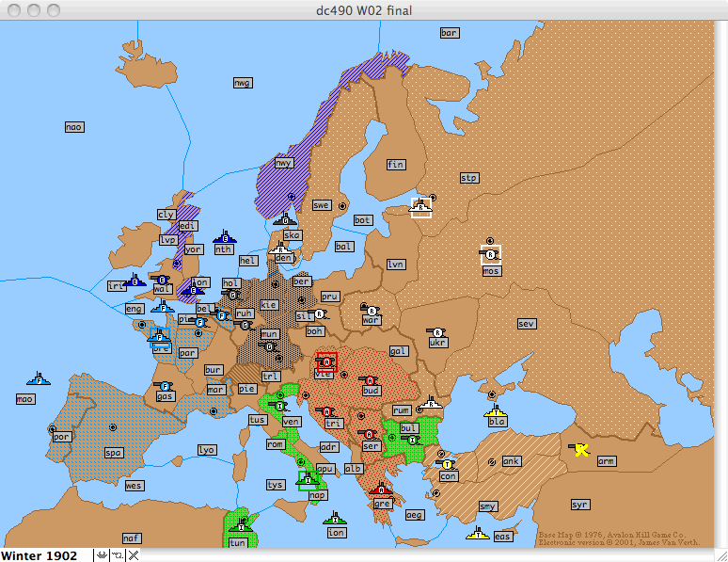Screen dimensions: 728x562
Task: Click the Russian fleet at Rumania
Action: point(431,402)
